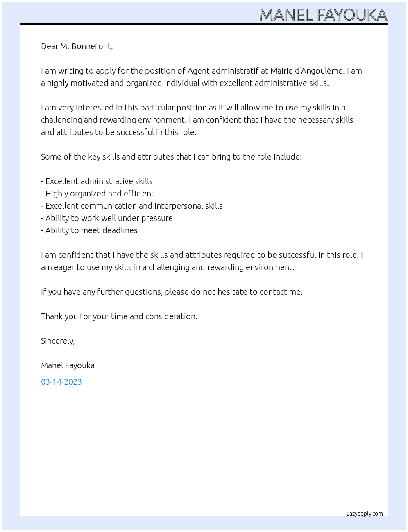
Task: Click the Manel Fayouka signature name
Action: pyautogui.click(x=68, y=365)
